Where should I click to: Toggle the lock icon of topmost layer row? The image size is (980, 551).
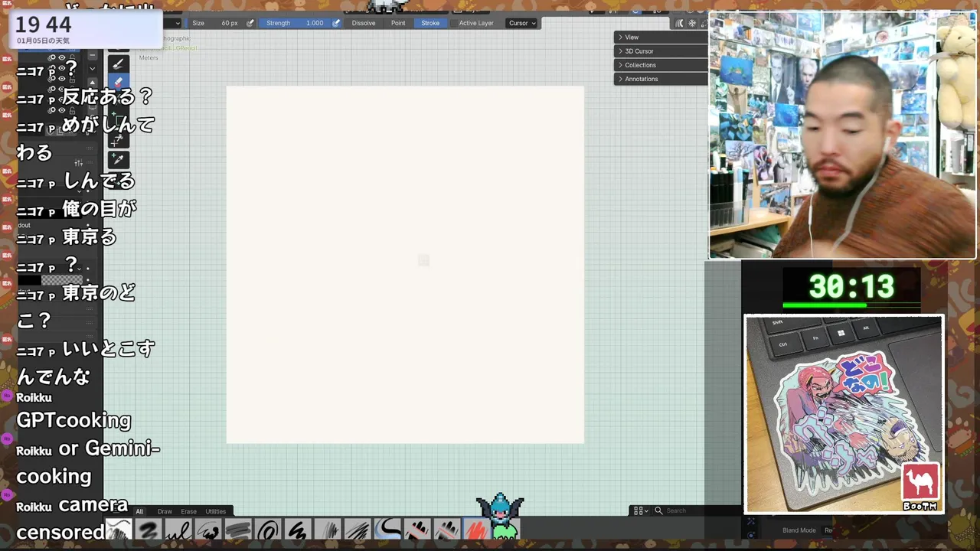click(x=72, y=58)
